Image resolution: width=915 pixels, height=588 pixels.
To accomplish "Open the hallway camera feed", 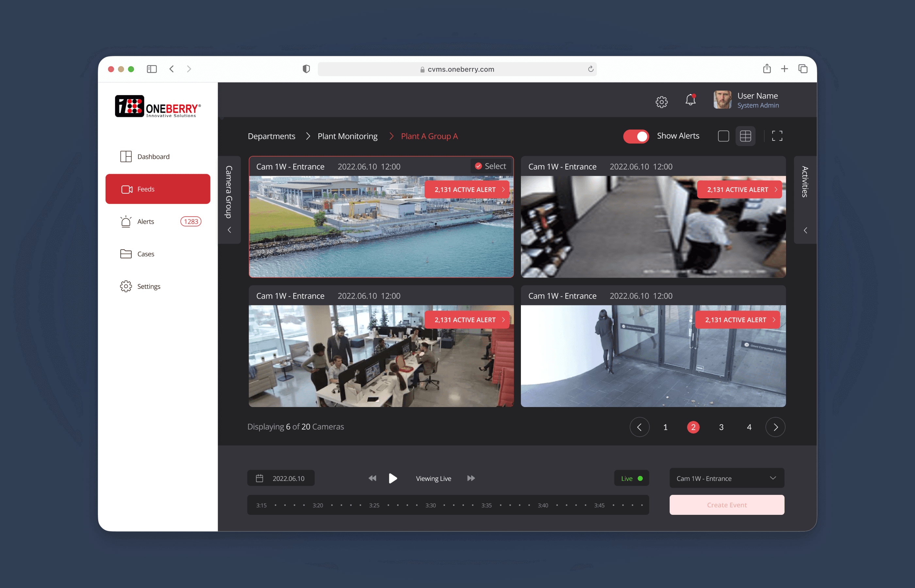I will pos(653,226).
